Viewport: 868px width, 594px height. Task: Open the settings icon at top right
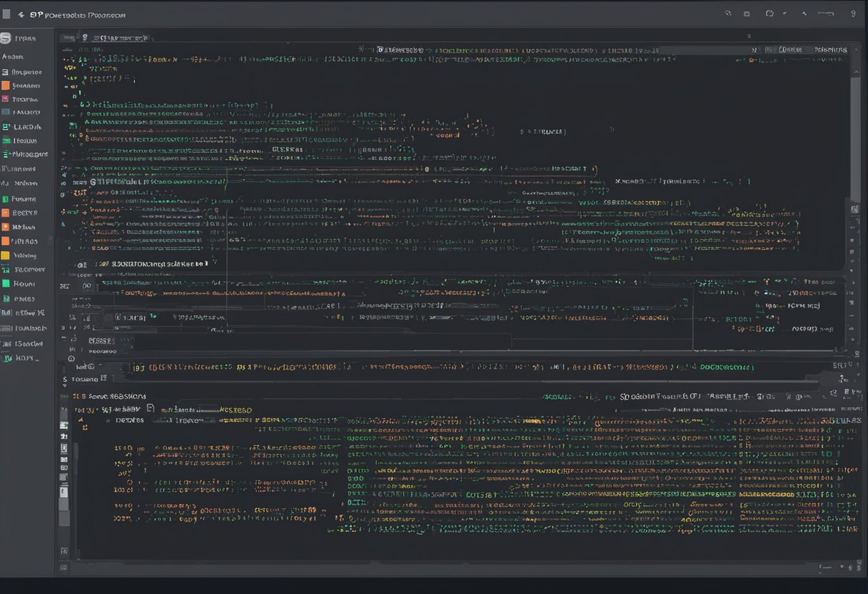pyautogui.click(x=854, y=13)
